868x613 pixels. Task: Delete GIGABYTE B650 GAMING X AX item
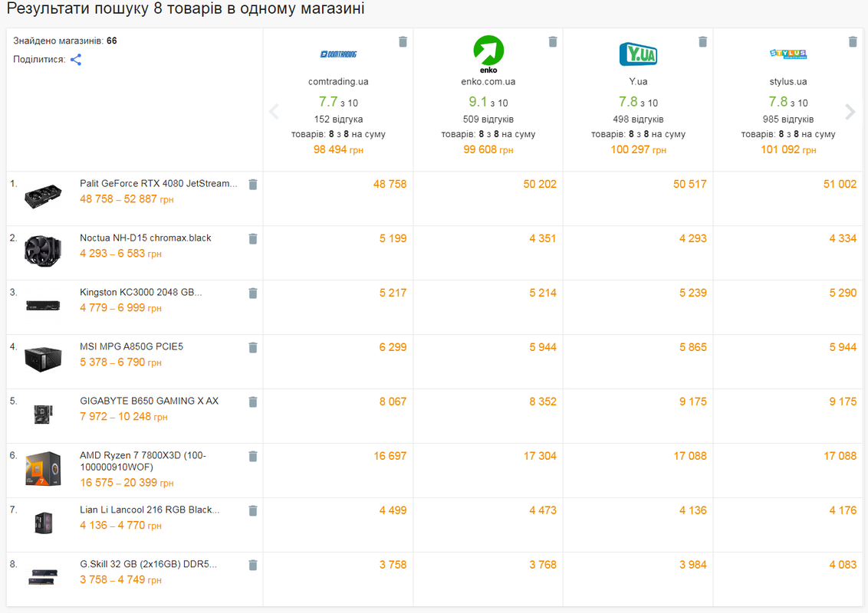click(x=253, y=402)
